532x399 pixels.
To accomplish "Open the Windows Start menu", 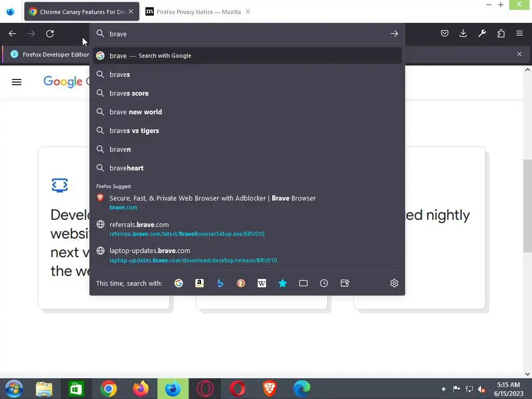I will (x=14, y=389).
